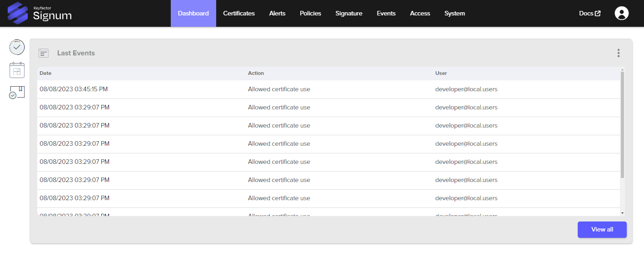
Task: Click the certificate bookmark sidebar icon
Action: [17, 93]
